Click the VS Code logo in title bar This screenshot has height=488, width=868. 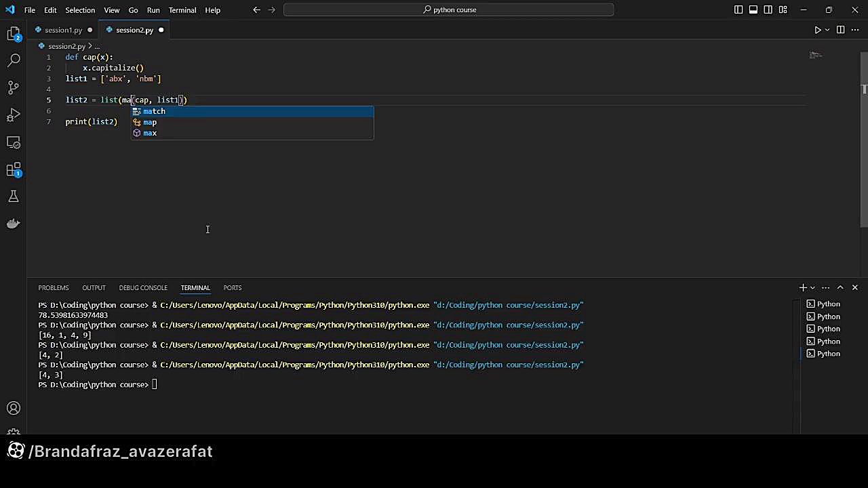[x=9, y=9]
